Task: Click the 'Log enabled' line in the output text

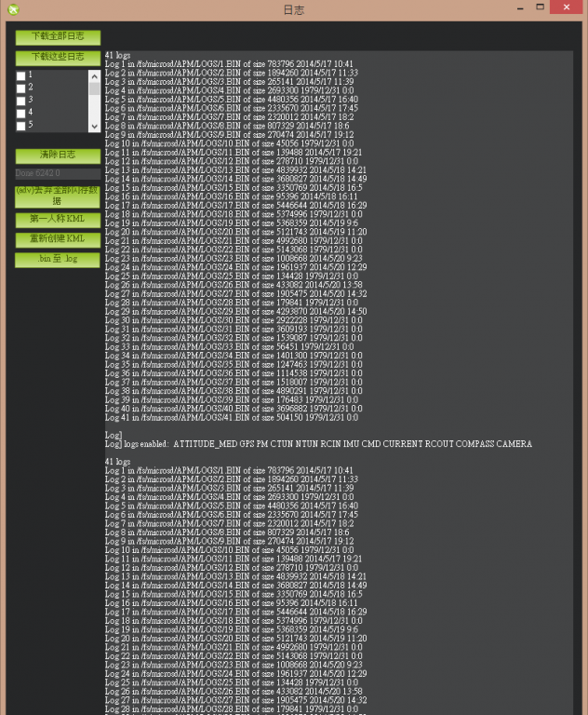Action: 318,444
